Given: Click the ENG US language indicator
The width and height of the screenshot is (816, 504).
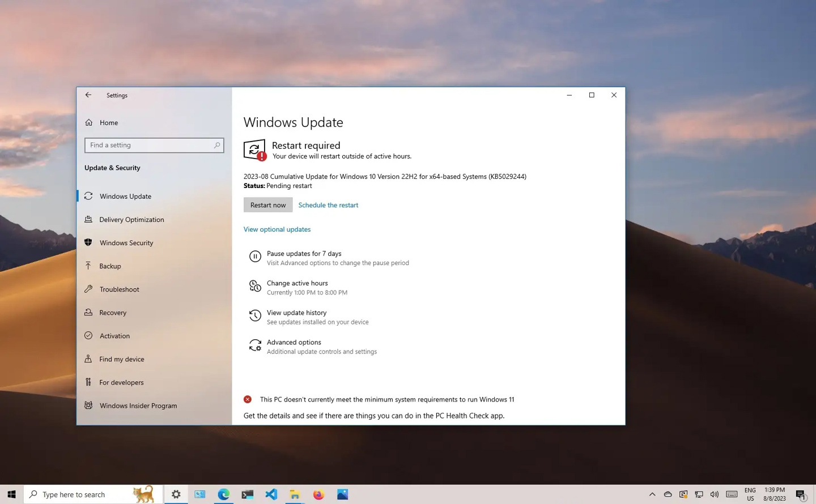Looking at the screenshot, I should pos(750,494).
